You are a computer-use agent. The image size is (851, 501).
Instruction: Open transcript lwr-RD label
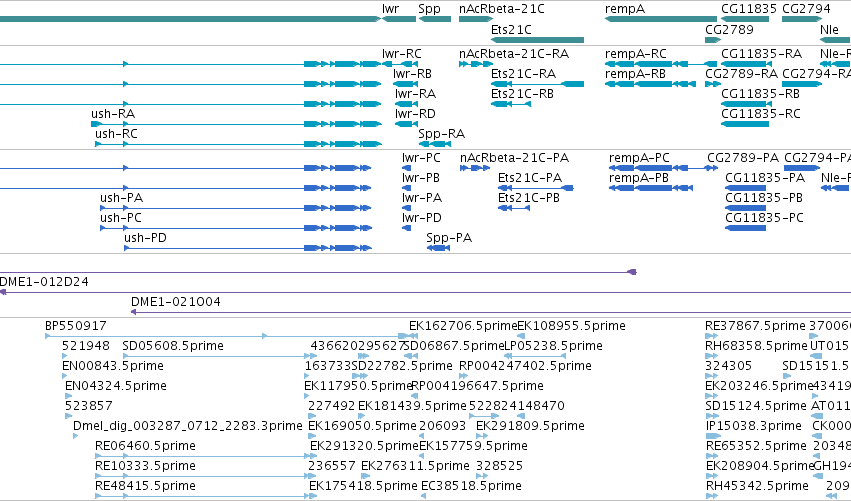(x=415, y=114)
